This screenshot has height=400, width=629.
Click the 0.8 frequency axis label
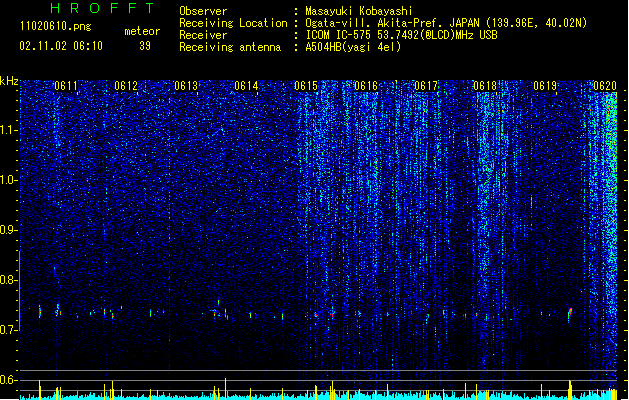(8, 280)
